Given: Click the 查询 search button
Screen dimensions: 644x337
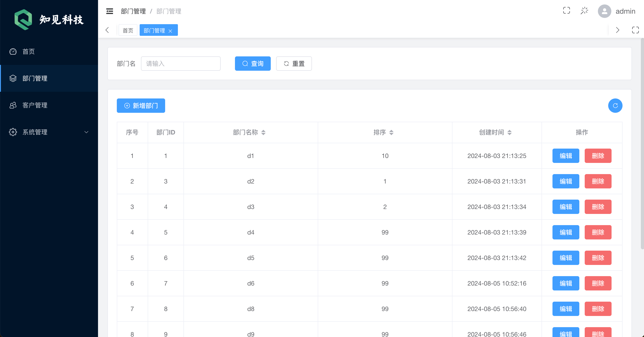Looking at the screenshot, I should click(x=253, y=64).
